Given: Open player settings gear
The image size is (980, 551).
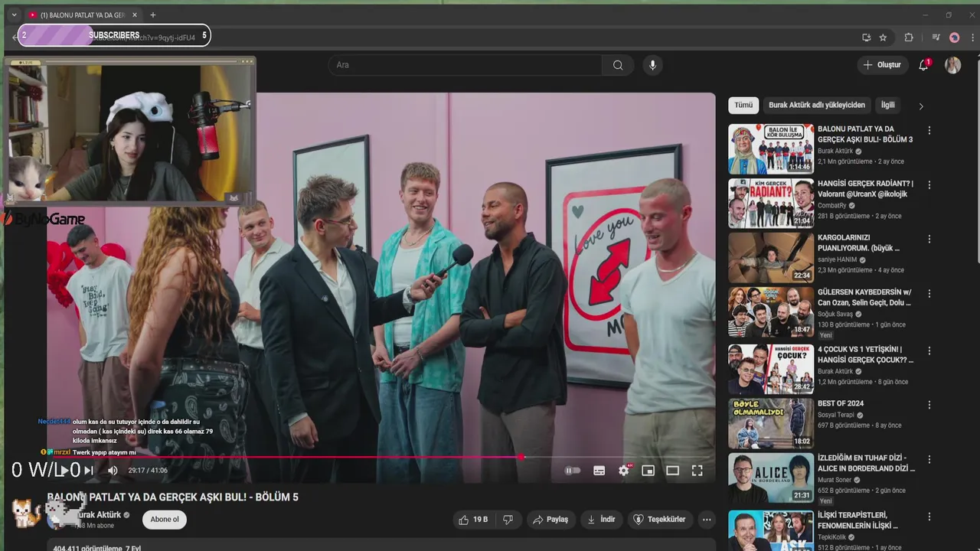Looking at the screenshot, I should (x=624, y=471).
